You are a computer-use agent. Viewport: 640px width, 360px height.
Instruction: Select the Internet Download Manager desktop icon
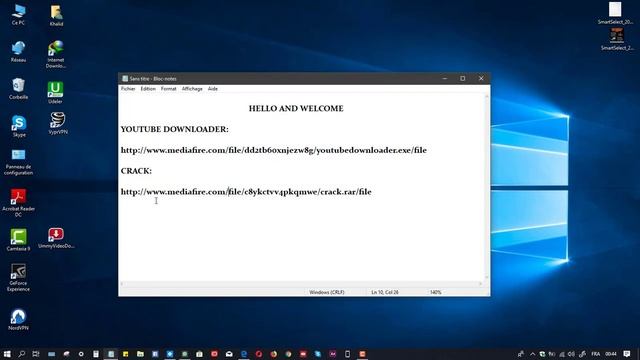point(56,54)
